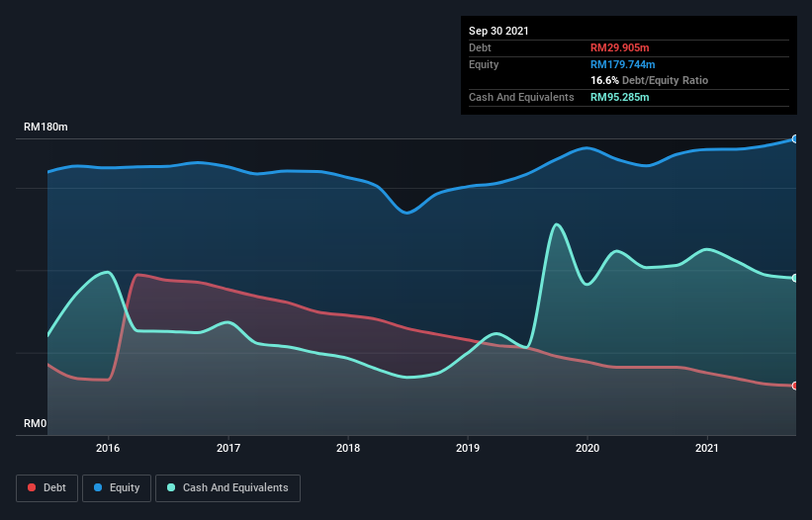The height and width of the screenshot is (520, 812).
Task: Click the 2018 x-axis label
Action: pyautogui.click(x=348, y=448)
